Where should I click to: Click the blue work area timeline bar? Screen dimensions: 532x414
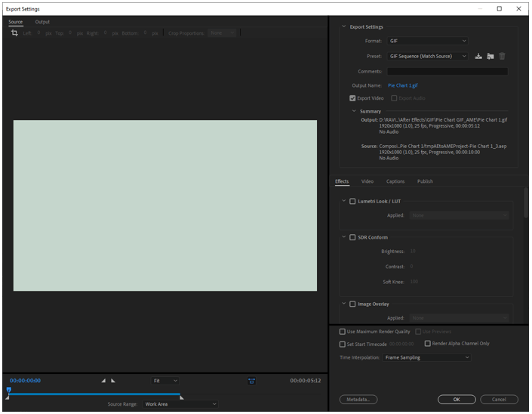click(x=94, y=394)
